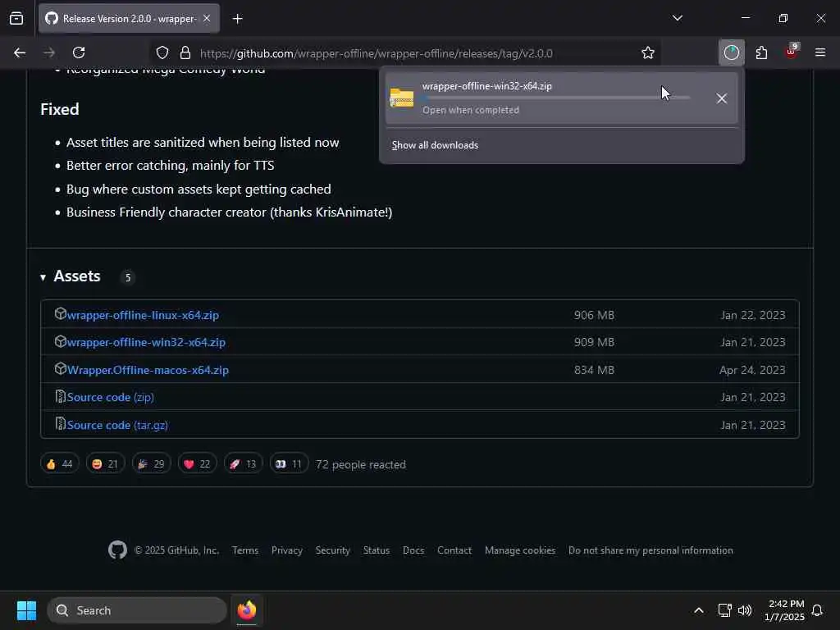Click the file-zip icon beside Source code (tar.gz)
Viewport: 840px width, 630px height.
click(x=61, y=424)
